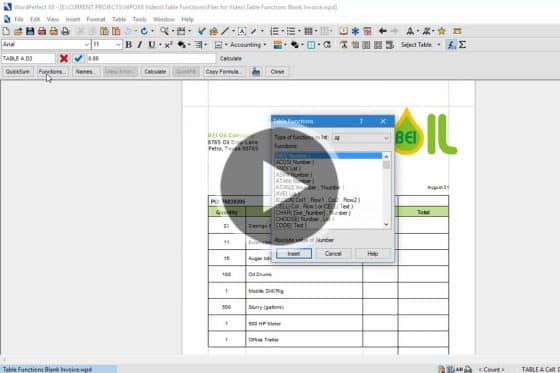Image resolution: width=560 pixels, height=373 pixels.
Task: Click the back arrow icon in toolbar
Action: (x=382, y=31)
